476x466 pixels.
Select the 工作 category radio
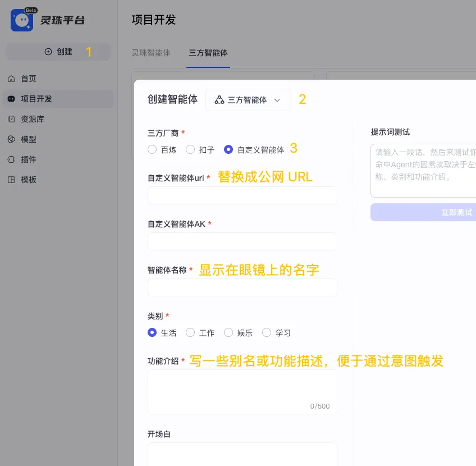[x=190, y=332]
